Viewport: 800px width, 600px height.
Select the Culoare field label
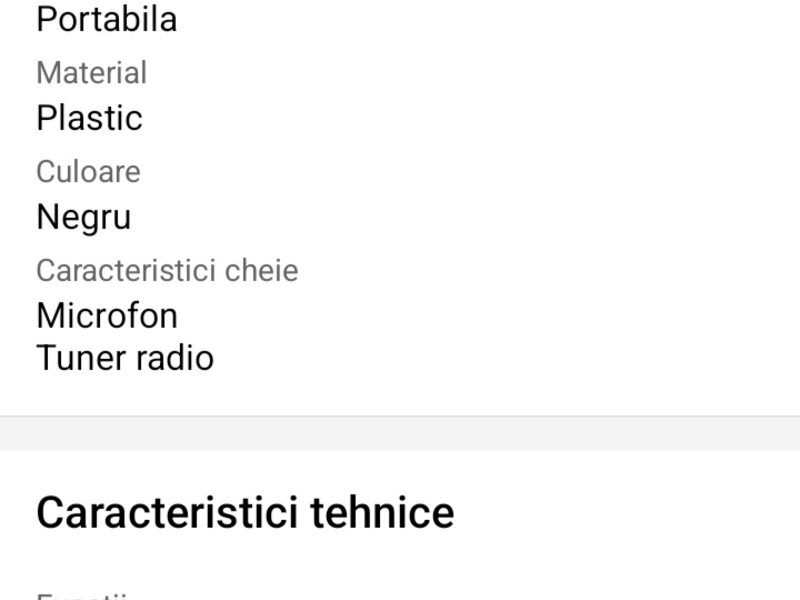point(88,172)
